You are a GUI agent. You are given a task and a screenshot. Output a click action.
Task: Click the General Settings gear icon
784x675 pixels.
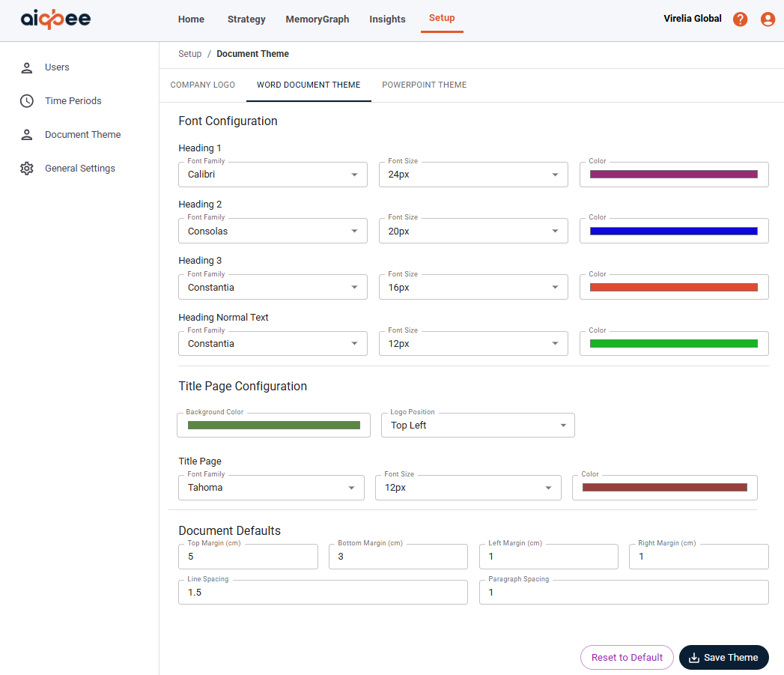27,169
